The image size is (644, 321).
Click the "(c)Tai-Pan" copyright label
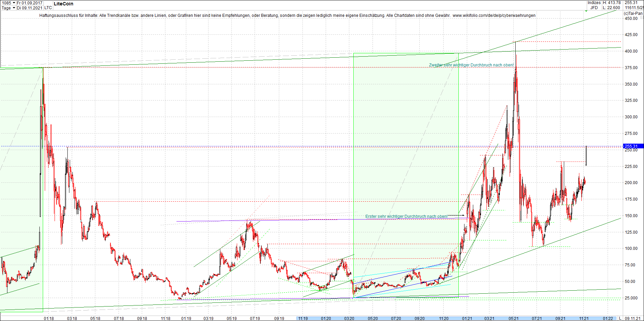(x=633, y=14)
